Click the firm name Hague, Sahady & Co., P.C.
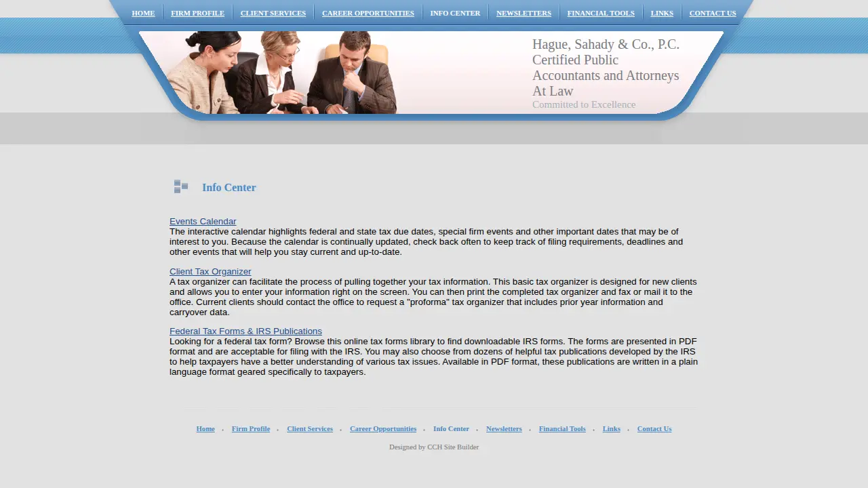 tap(606, 44)
